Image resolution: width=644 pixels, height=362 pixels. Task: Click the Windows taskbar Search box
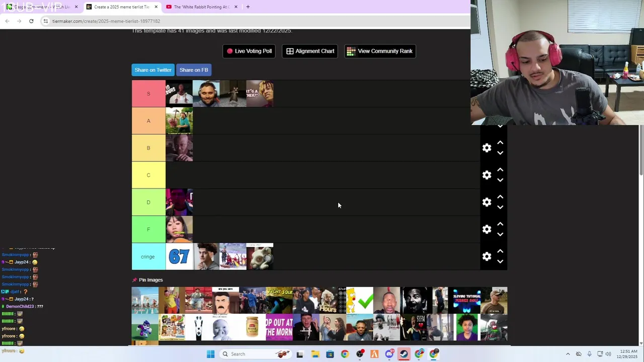(x=255, y=354)
